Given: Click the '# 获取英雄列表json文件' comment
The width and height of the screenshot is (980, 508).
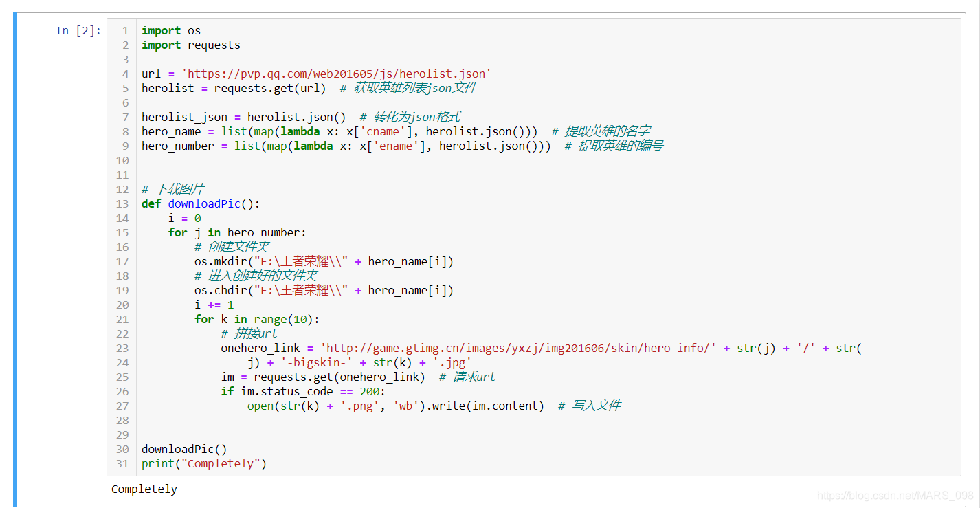Looking at the screenshot, I should point(408,88).
